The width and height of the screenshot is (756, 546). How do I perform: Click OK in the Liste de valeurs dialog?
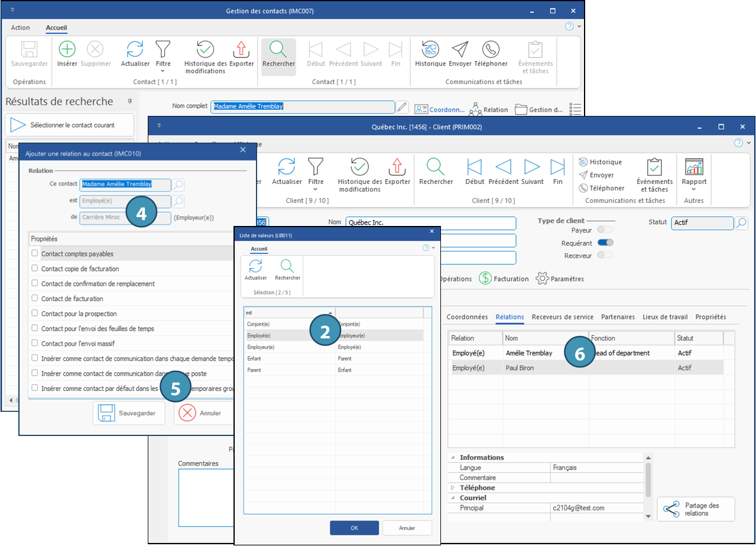coord(354,528)
